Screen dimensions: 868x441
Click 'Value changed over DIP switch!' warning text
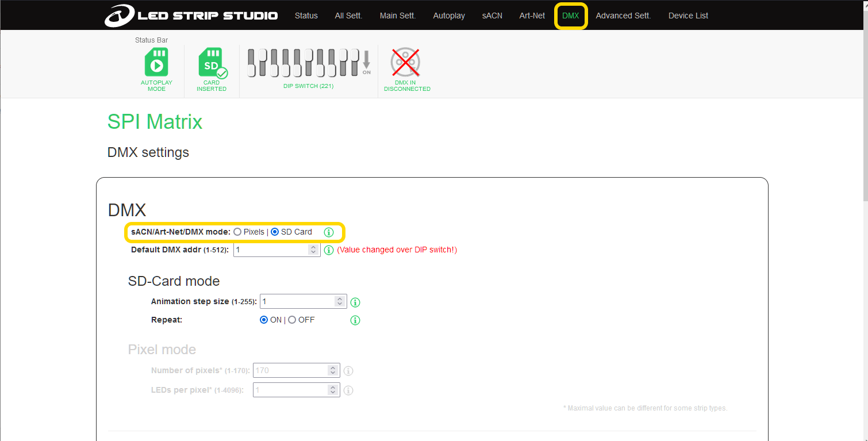397,250
